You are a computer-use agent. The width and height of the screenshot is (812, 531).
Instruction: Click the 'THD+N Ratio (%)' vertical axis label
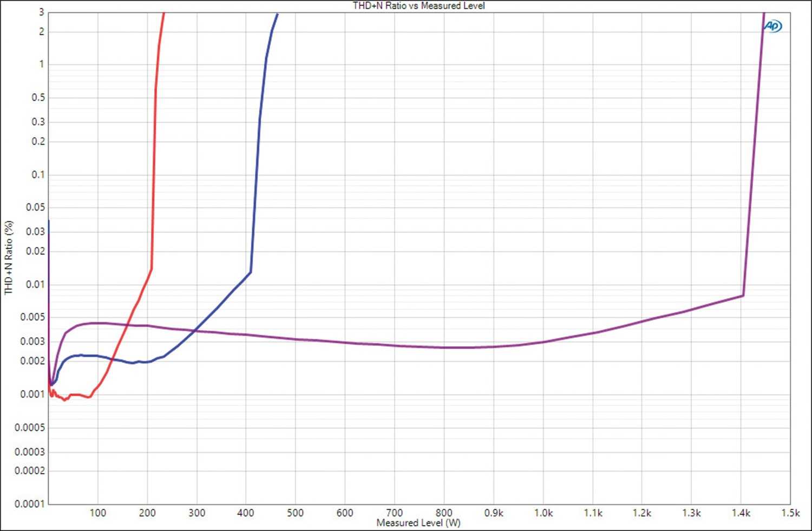point(8,258)
